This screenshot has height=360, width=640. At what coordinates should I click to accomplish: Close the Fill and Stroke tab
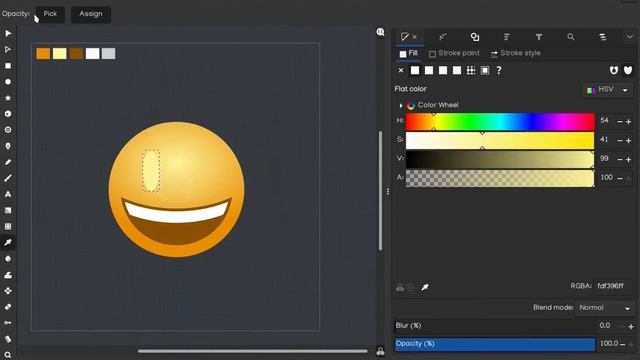pos(415,37)
